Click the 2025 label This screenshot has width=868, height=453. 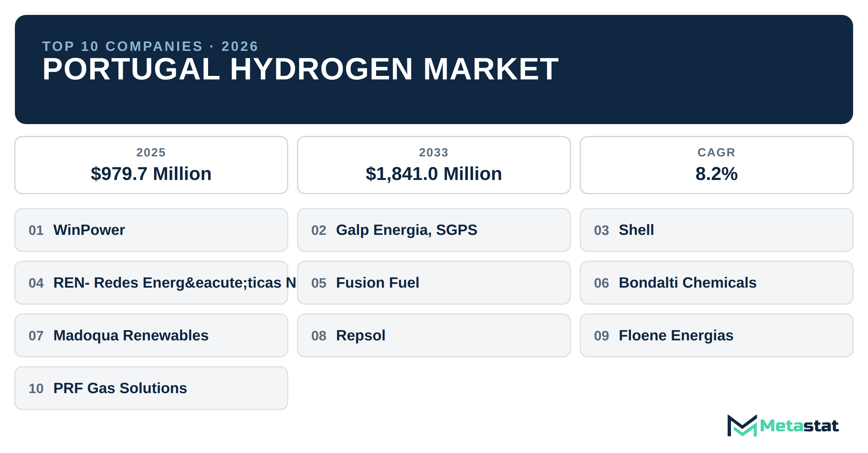(151, 152)
